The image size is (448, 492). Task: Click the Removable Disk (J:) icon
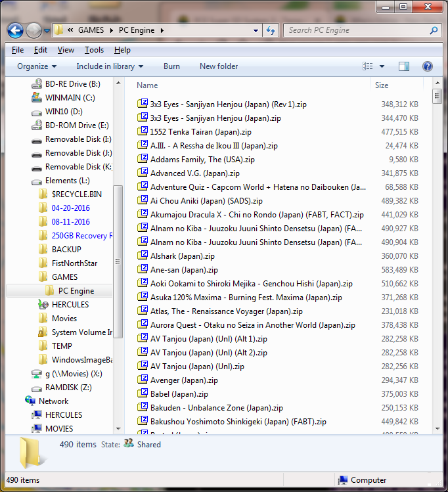(37, 154)
